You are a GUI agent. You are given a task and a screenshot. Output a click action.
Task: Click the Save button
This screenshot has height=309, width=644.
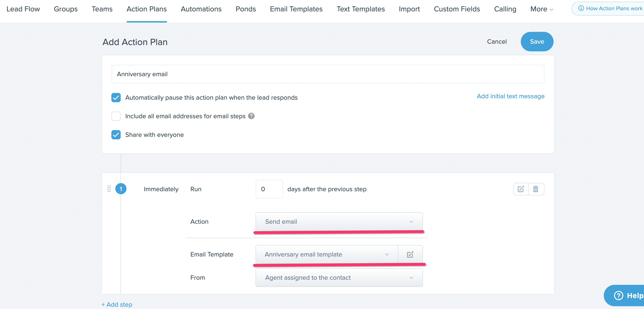coord(537,41)
